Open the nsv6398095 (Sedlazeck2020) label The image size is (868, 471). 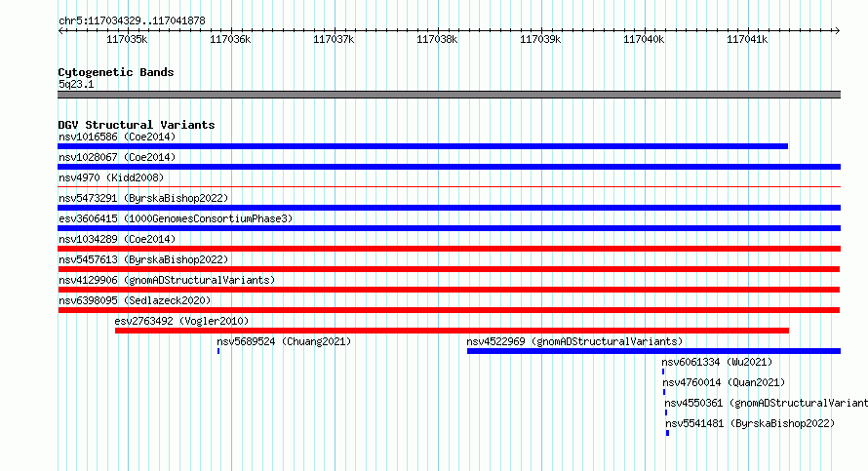[x=135, y=300]
